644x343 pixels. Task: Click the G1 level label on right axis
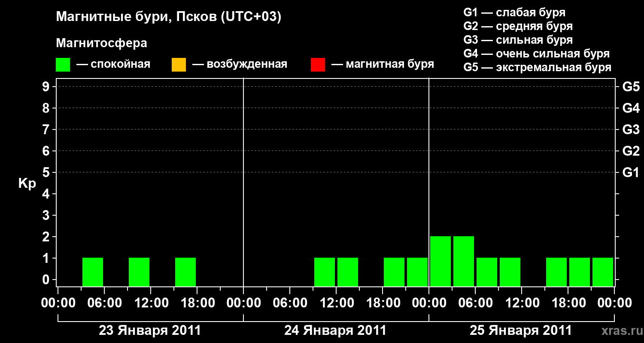pyautogui.click(x=631, y=173)
